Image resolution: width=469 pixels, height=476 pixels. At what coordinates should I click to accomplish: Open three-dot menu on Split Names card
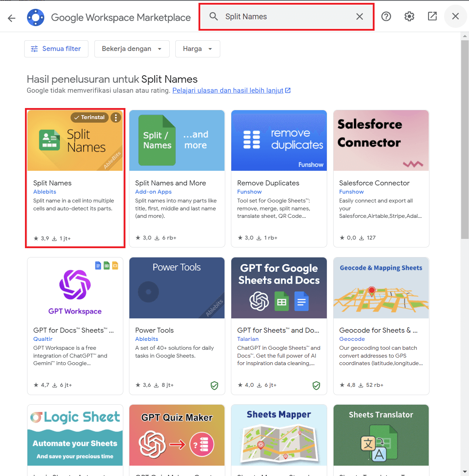tap(116, 117)
